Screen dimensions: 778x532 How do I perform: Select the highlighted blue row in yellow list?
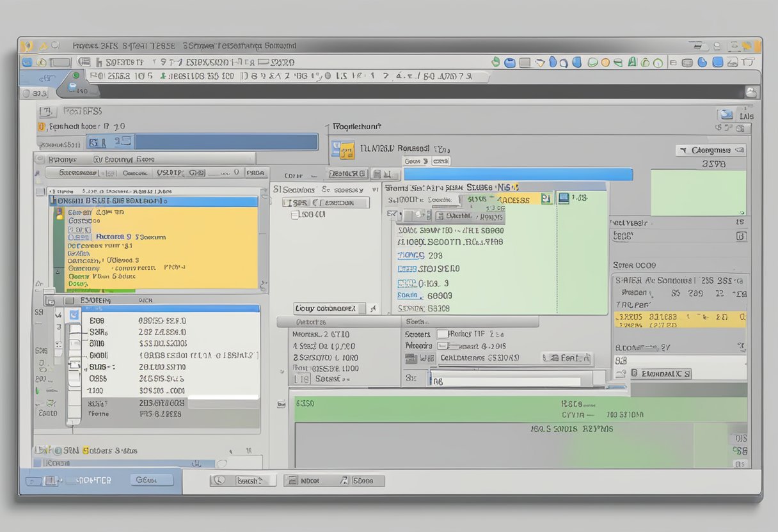(154, 201)
